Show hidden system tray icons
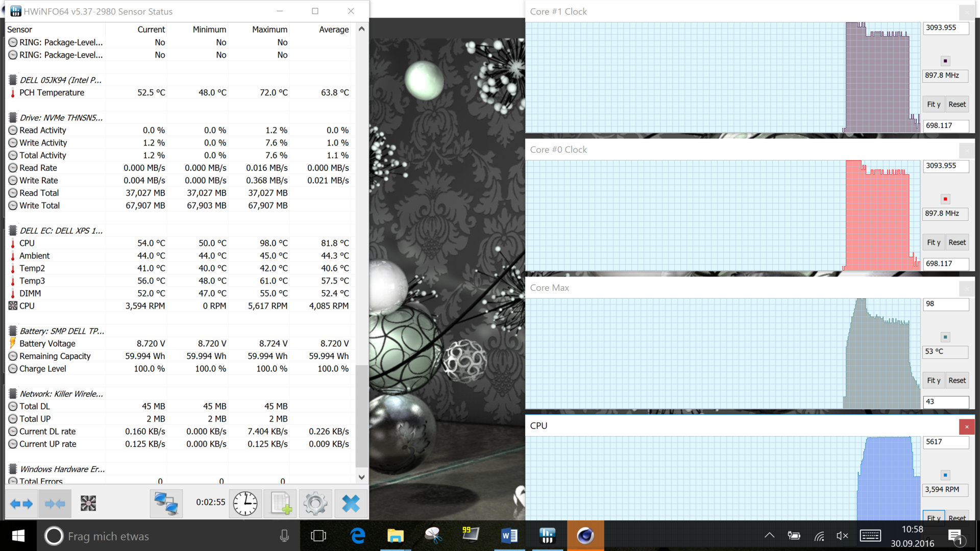 pos(769,536)
